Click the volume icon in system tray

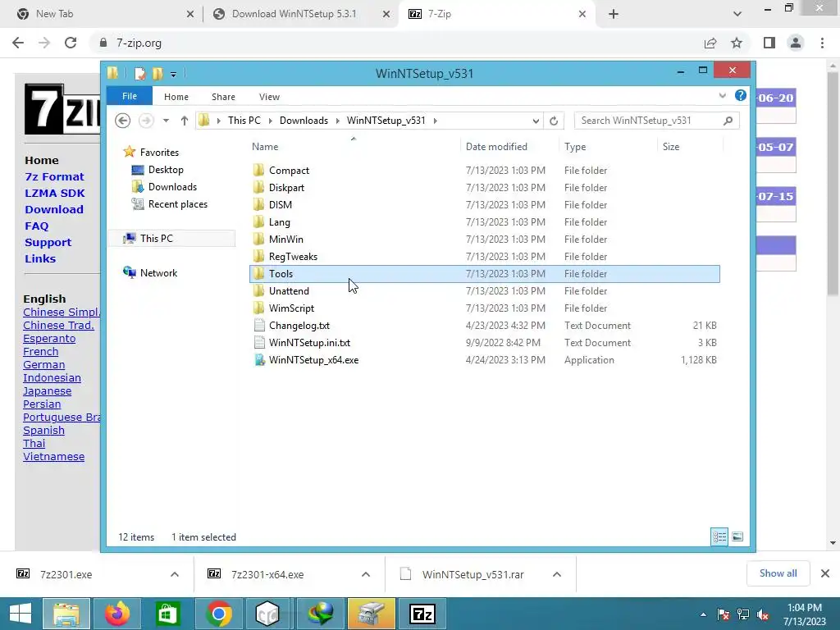click(763, 614)
